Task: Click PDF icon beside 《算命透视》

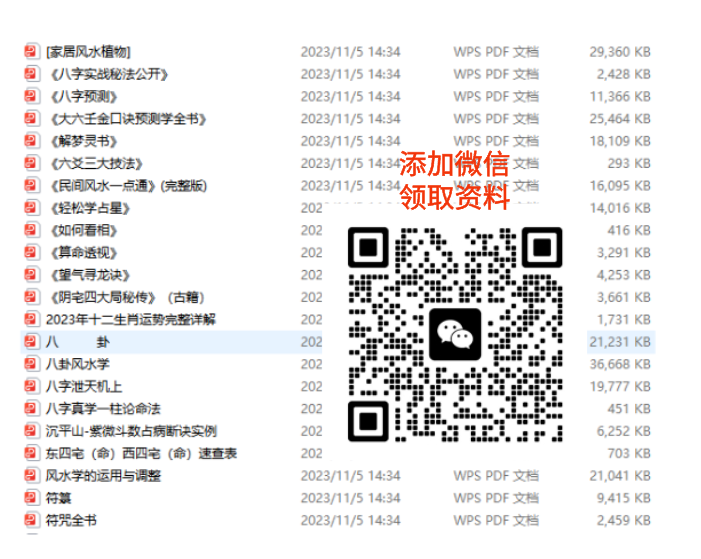Action: 31,252
